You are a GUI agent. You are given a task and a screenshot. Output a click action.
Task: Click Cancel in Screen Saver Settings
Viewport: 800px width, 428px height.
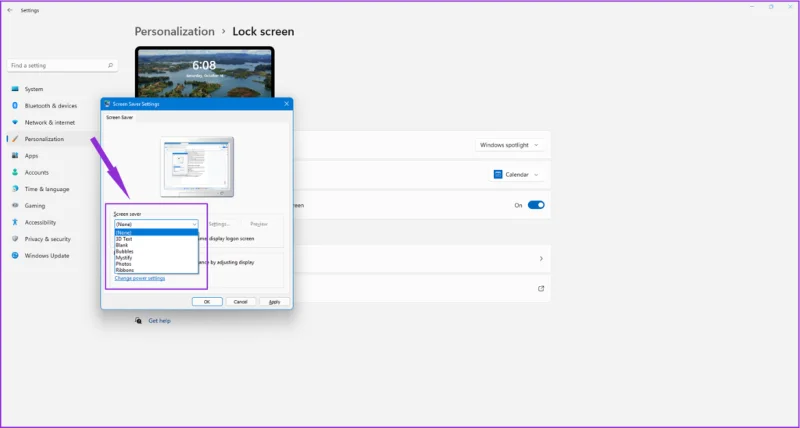click(240, 302)
